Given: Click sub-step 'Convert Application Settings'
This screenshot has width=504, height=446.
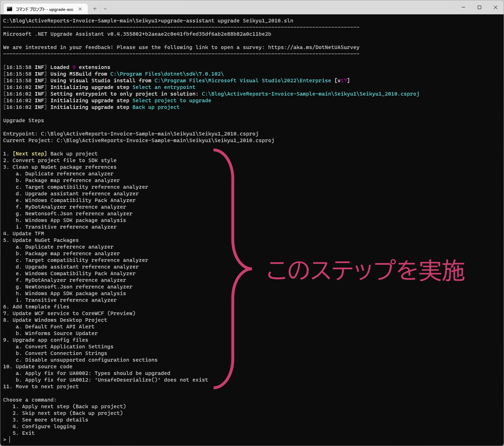Looking at the screenshot, I should (x=64, y=347).
